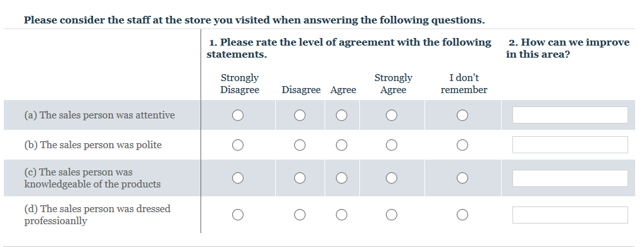Select Strongly Disagree for sales person attentive
The width and height of the screenshot is (644, 247).
(x=238, y=115)
